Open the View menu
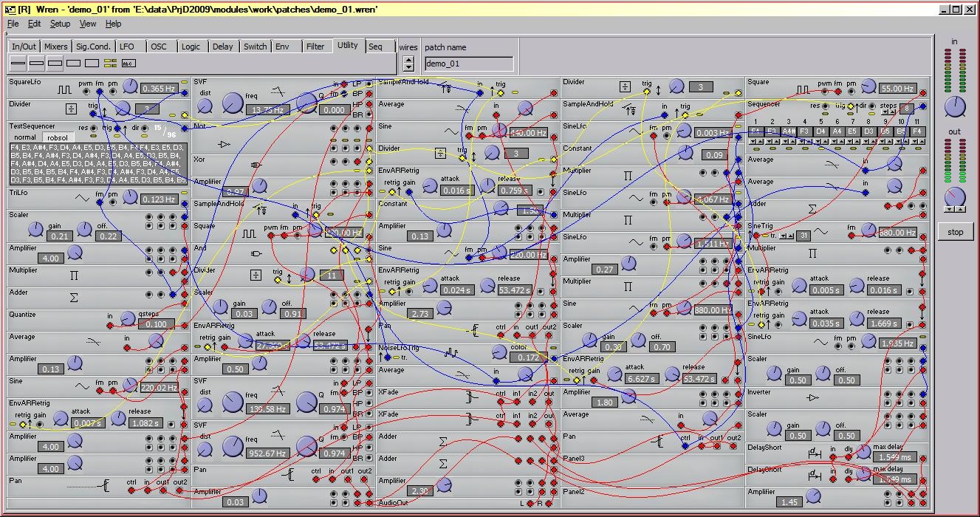Viewport: 980px width, 517px height. click(x=88, y=24)
